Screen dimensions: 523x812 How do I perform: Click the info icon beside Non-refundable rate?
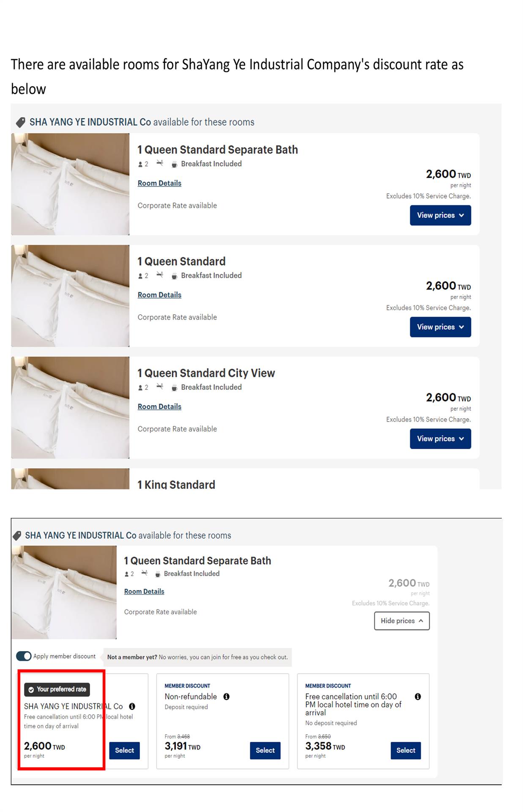(227, 697)
